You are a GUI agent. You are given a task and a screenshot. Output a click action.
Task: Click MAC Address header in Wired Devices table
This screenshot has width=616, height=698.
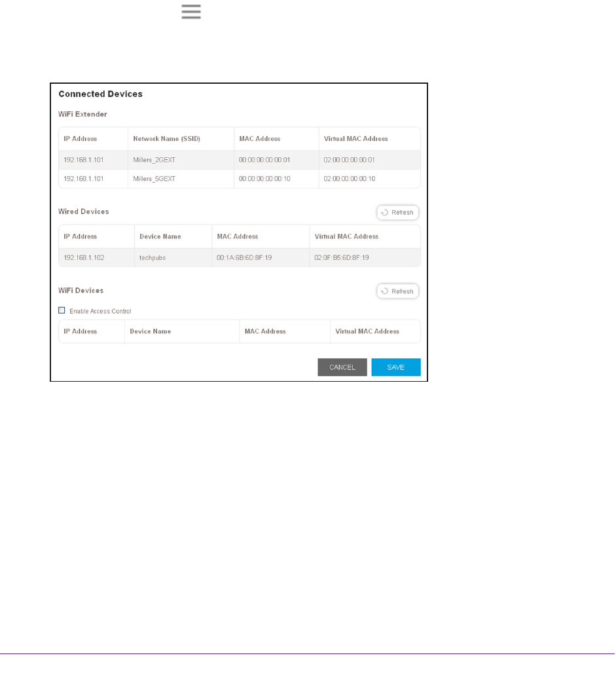[x=237, y=236]
